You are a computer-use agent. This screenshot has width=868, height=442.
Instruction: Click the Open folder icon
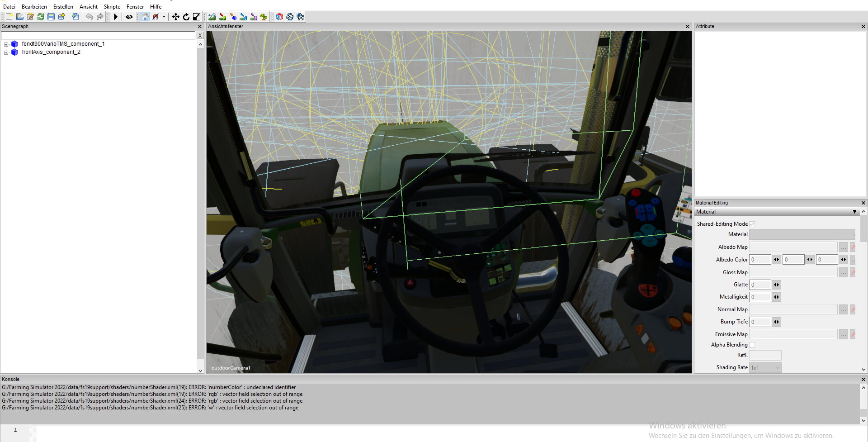tap(20, 17)
